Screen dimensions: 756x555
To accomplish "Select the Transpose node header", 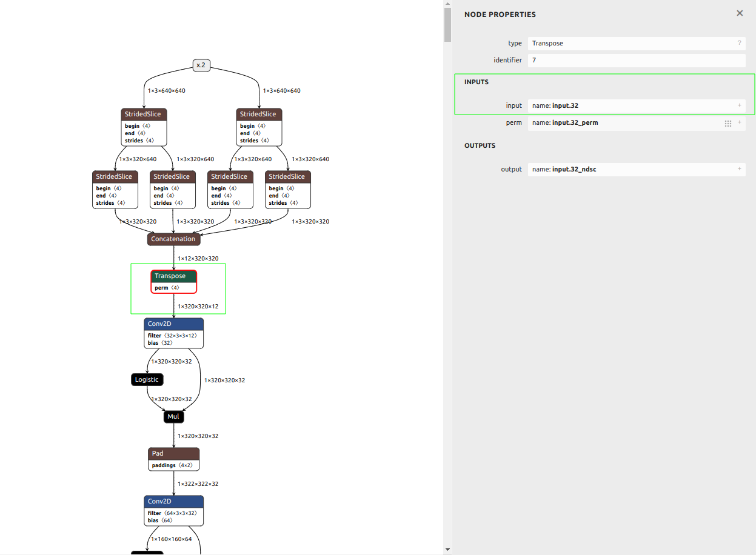I will tap(173, 276).
